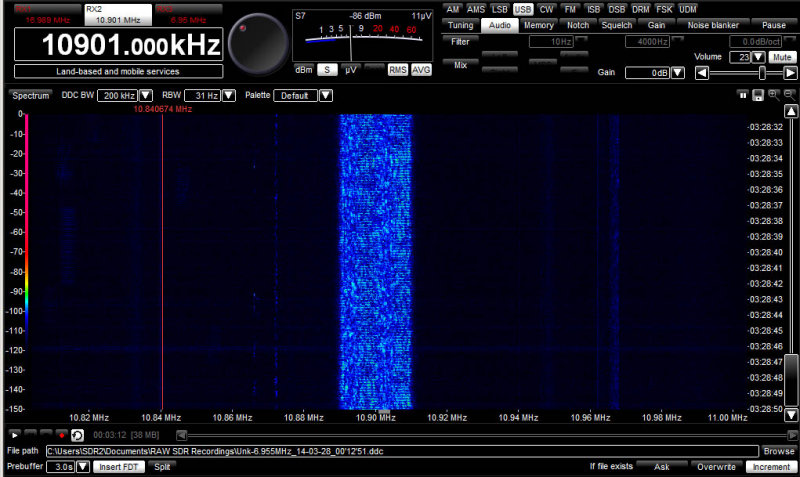Open the Pause tab
This screenshot has width=800, height=477.
pos(773,25)
